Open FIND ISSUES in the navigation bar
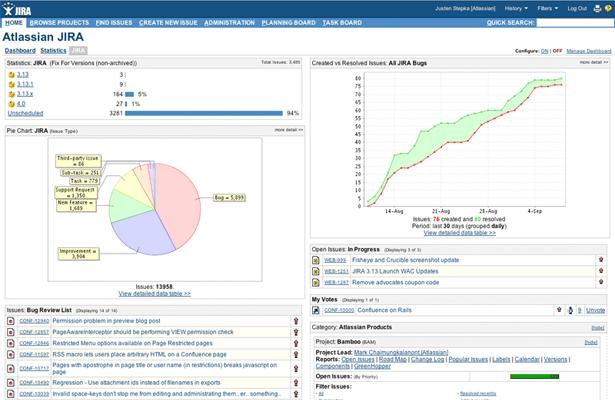Image resolution: width=615 pixels, height=400 pixels. coord(114,23)
